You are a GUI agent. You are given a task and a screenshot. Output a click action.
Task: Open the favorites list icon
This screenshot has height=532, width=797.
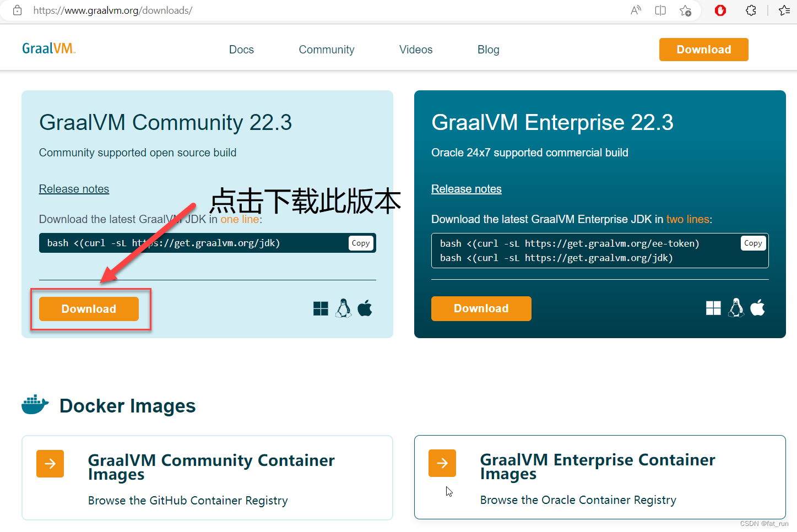tap(785, 10)
